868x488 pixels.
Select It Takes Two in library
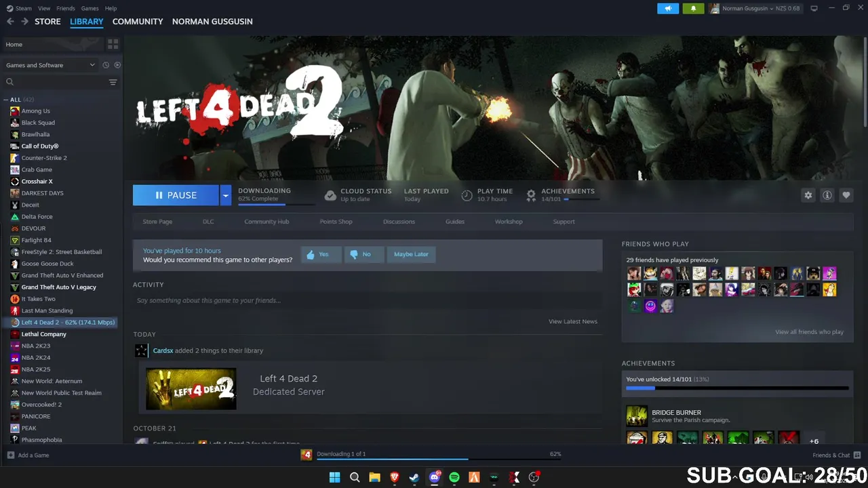click(x=38, y=299)
